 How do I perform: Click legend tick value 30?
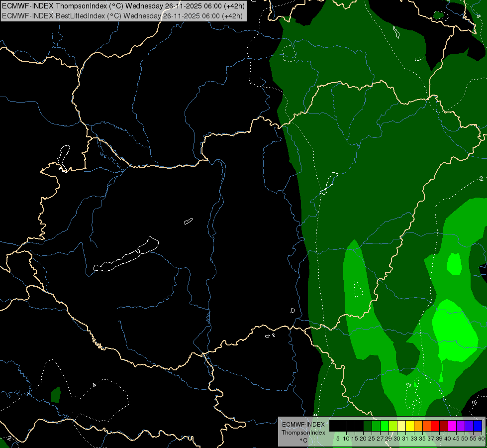(397, 439)
